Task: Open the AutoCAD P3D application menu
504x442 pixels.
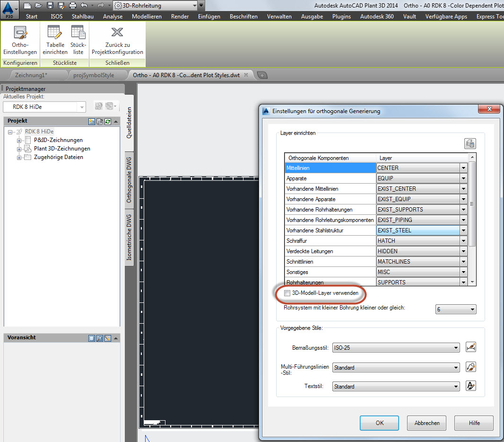Action: tap(9, 9)
